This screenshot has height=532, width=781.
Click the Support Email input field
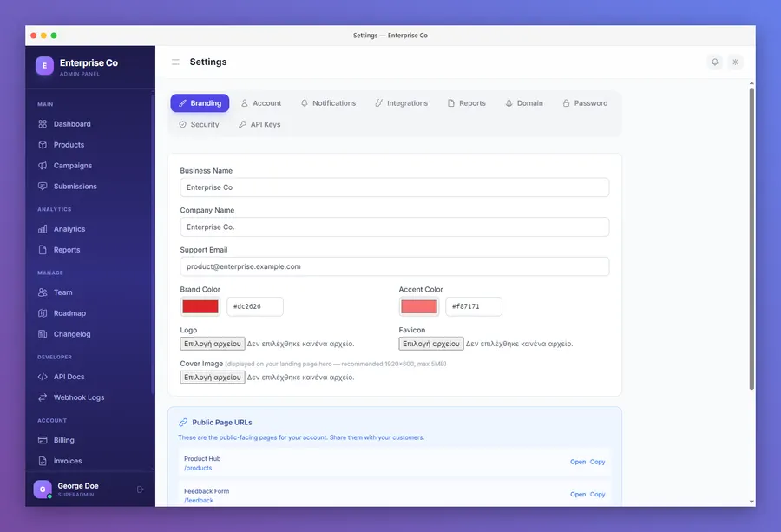click(395, 267)
